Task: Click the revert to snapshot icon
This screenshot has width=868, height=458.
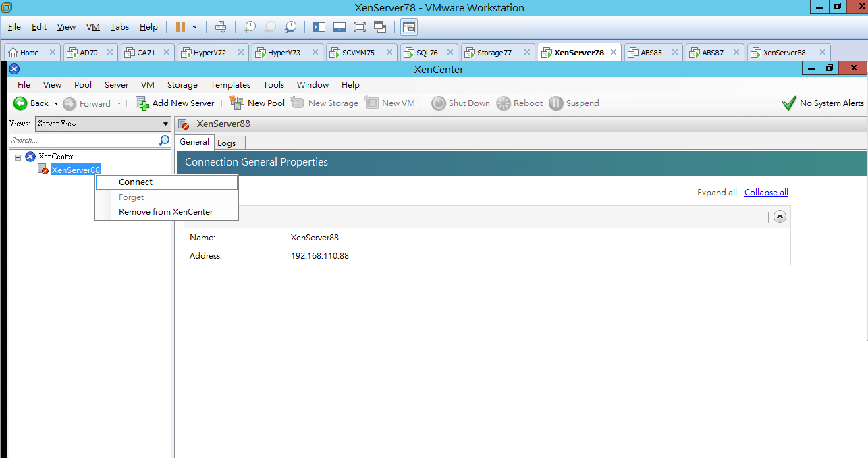Action: click(x=270, y=27)
